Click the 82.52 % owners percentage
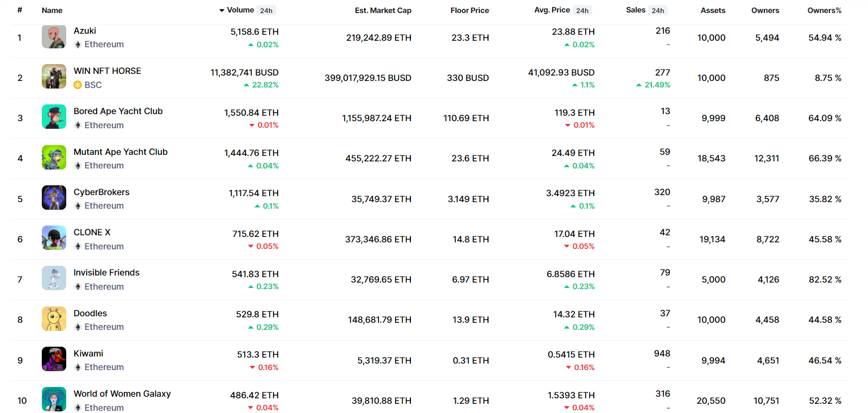The image size is (868, 413). [x=825, y=279]
